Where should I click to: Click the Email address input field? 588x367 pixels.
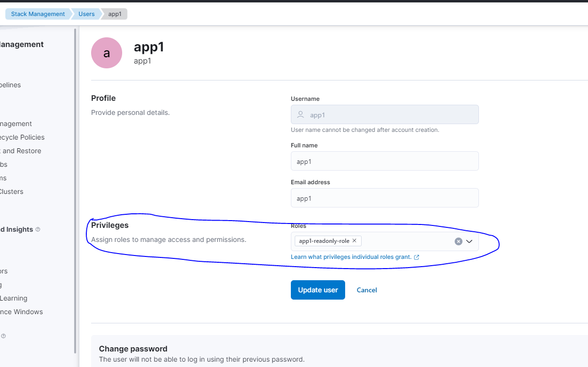coord(384,198)
